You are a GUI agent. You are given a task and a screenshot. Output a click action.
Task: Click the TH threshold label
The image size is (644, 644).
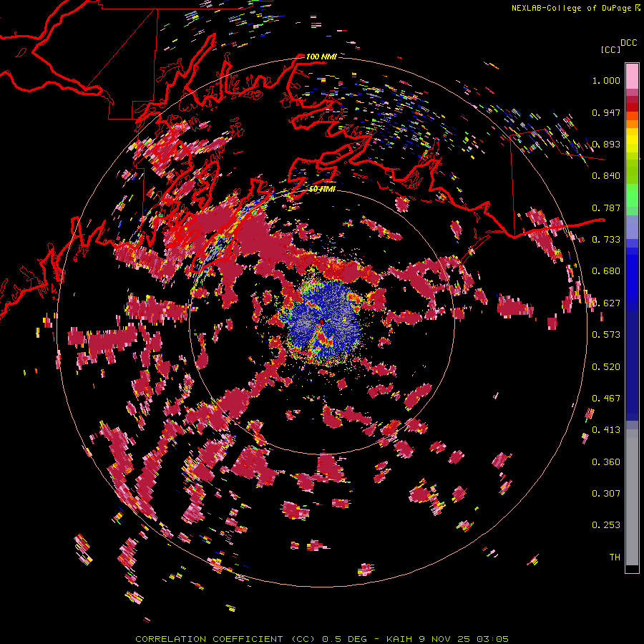point(615,557)
